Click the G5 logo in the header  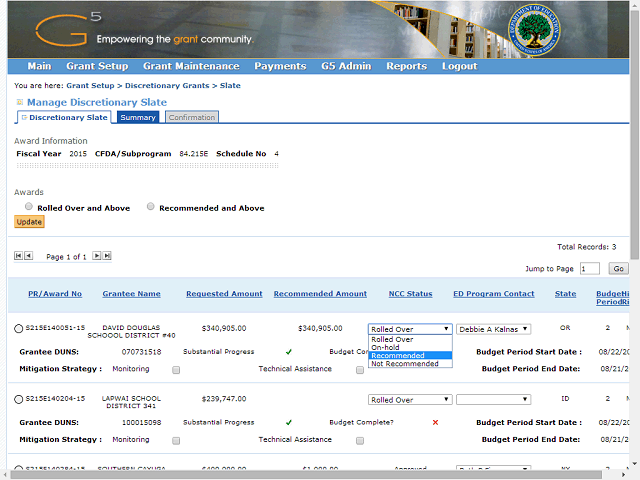[x=68, y=29]
